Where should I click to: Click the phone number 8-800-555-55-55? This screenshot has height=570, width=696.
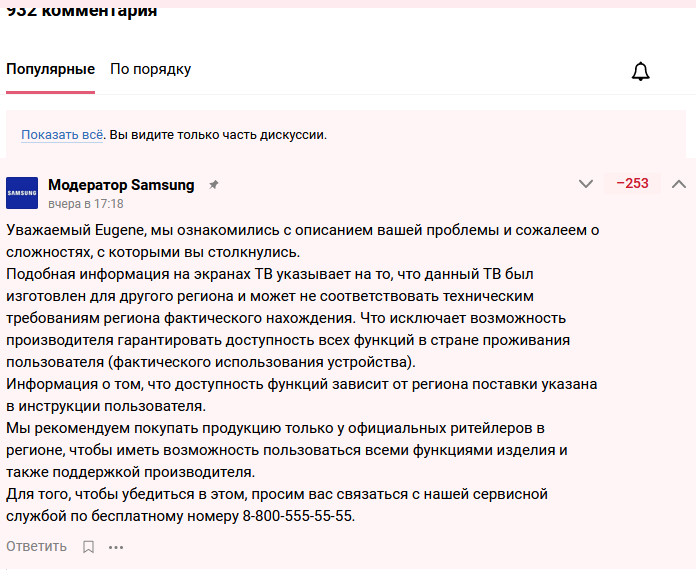tap(298, 516)
